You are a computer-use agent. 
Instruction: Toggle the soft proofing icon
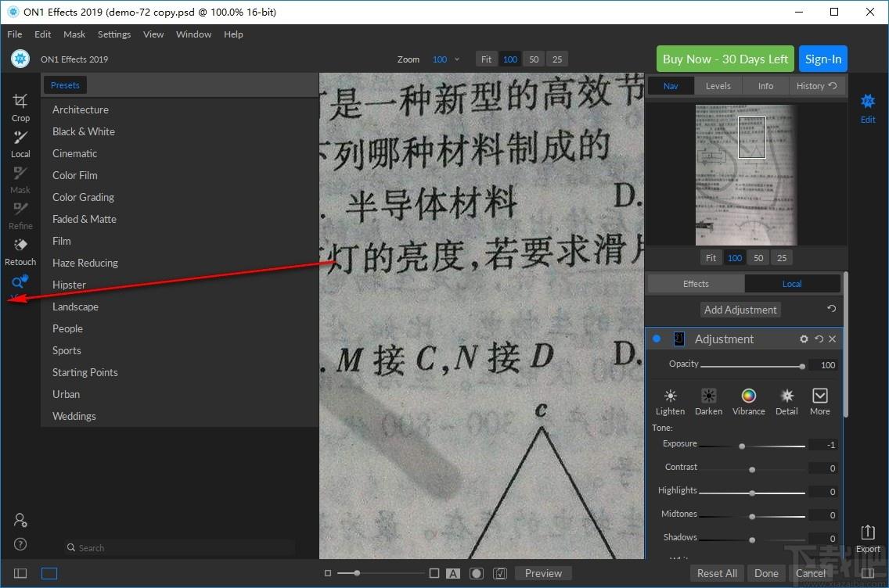click(x=500, y=573)
